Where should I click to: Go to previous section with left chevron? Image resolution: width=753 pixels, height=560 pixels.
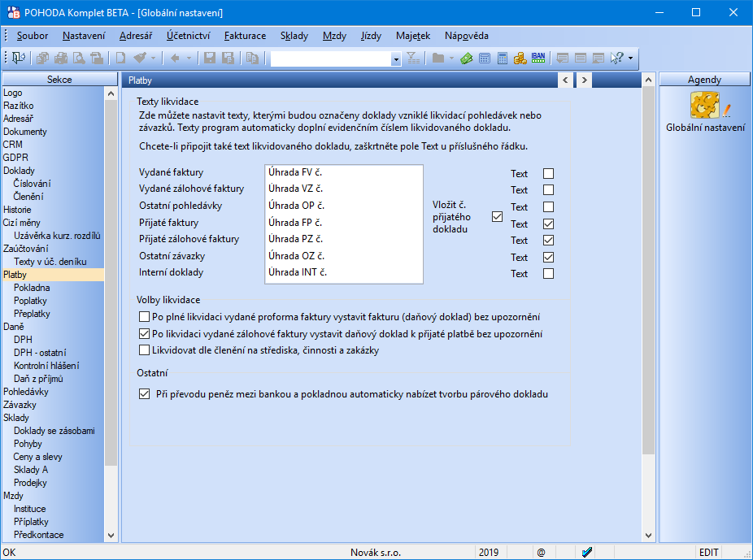[x=565, y=80]
